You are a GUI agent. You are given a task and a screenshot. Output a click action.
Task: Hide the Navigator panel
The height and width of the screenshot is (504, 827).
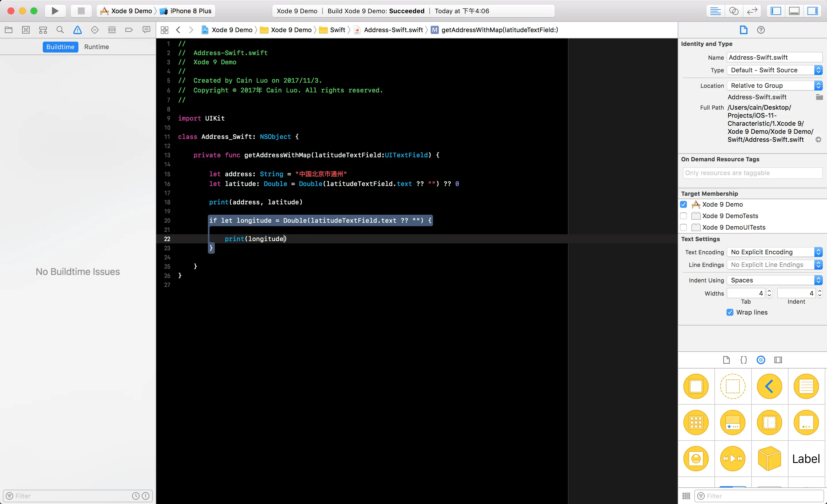point(776,11)
